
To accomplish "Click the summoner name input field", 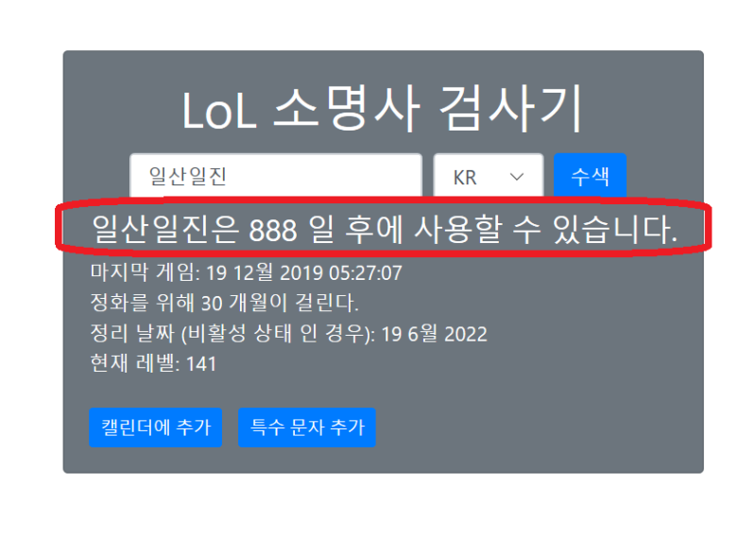I will [x=276, y=175].
